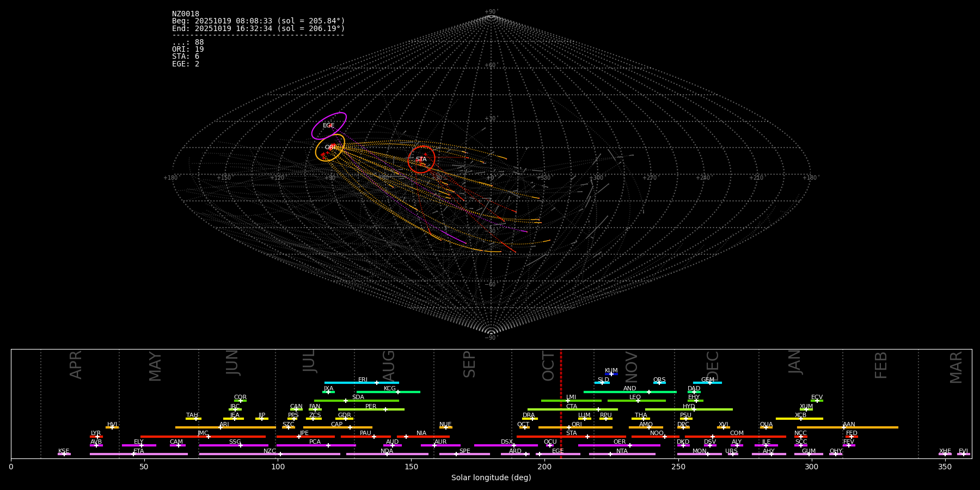Screen dimensions: 980x490
Task: Click the OER shower label
Action: (x=620, y=442)
